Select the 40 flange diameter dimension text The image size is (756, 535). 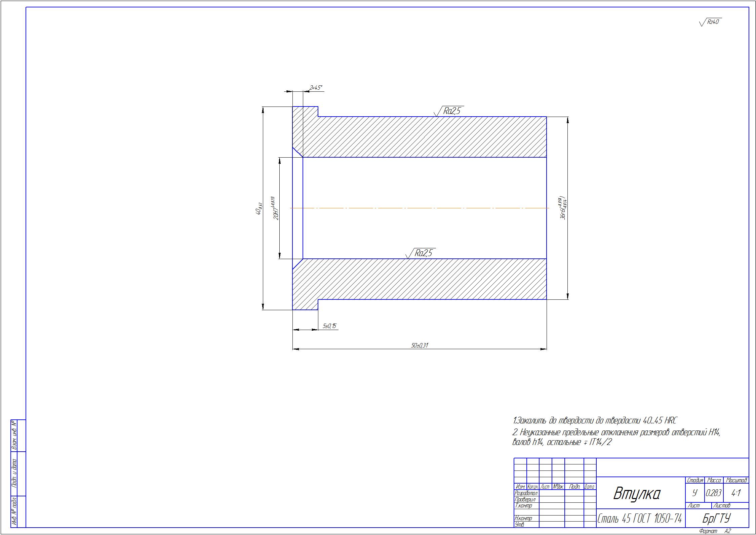(258, 208)
